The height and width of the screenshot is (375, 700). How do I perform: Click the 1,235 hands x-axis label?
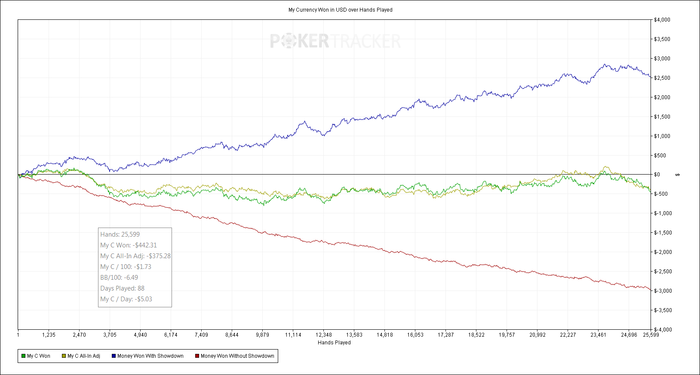pyautogui.click(x=48, y=335)
